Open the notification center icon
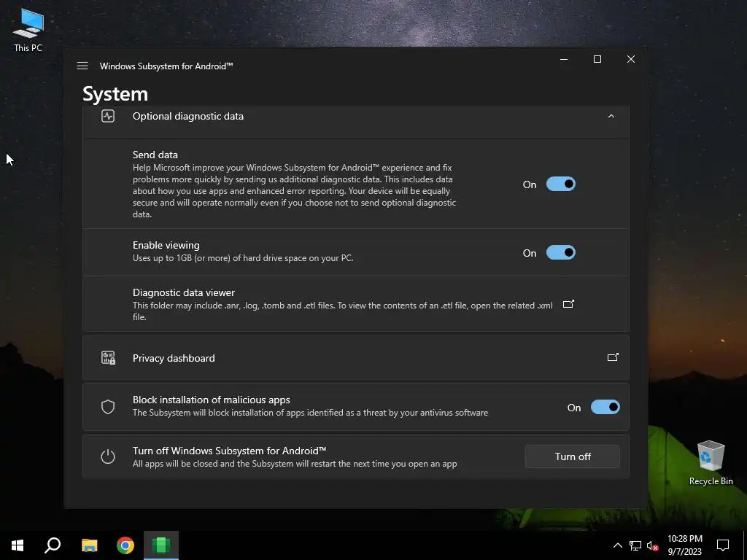747x560 pixels. [723, 545]
